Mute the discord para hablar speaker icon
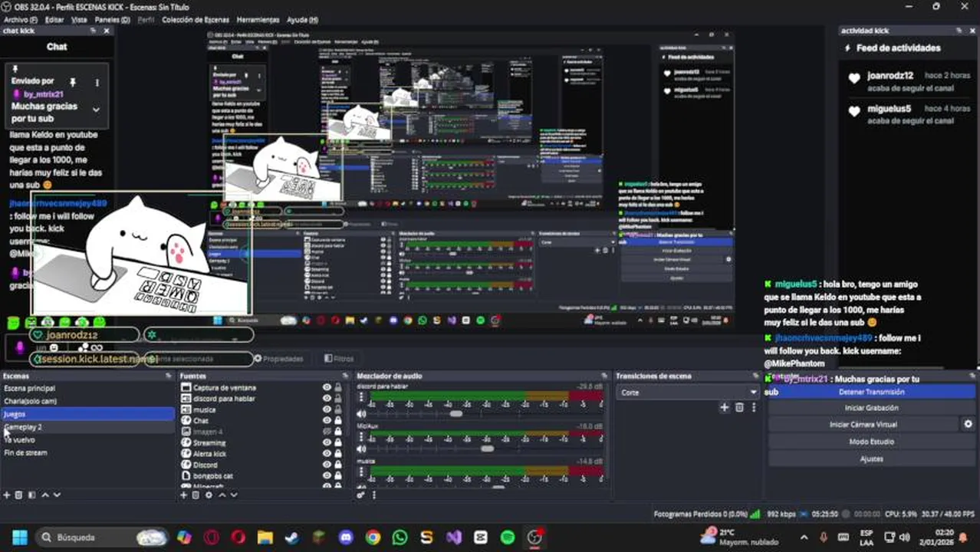The height and width of the screenshot is (552, 980). pos(361,414)
